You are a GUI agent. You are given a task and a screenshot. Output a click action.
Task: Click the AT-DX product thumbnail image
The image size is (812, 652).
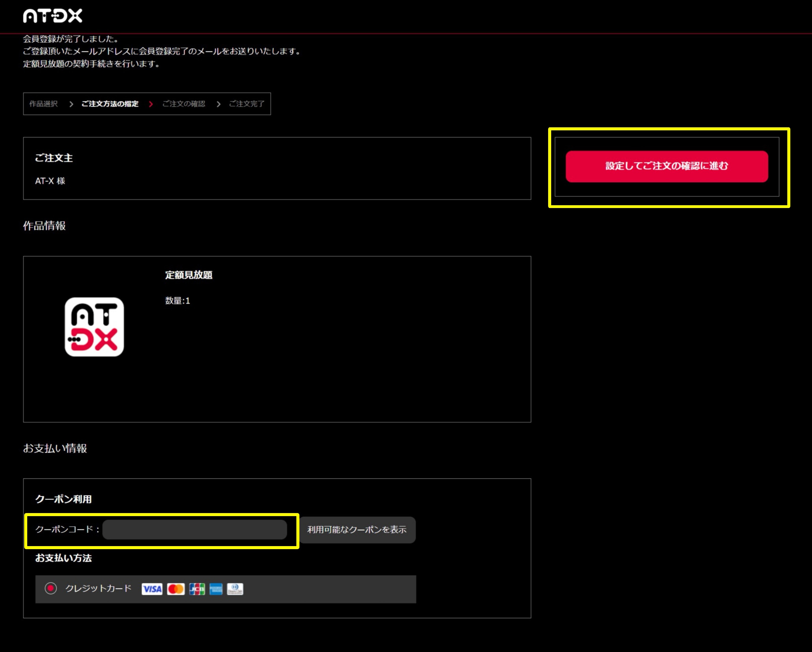[94, 327]
